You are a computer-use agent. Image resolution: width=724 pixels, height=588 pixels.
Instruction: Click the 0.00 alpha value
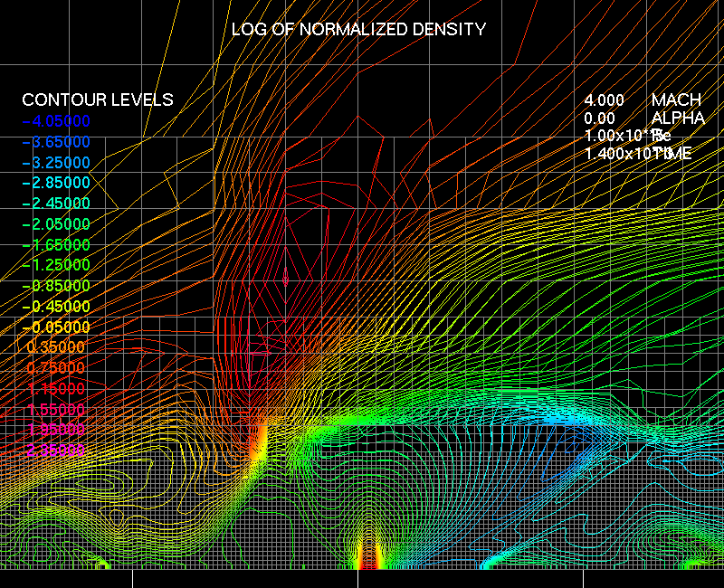[x=599, y=118]
